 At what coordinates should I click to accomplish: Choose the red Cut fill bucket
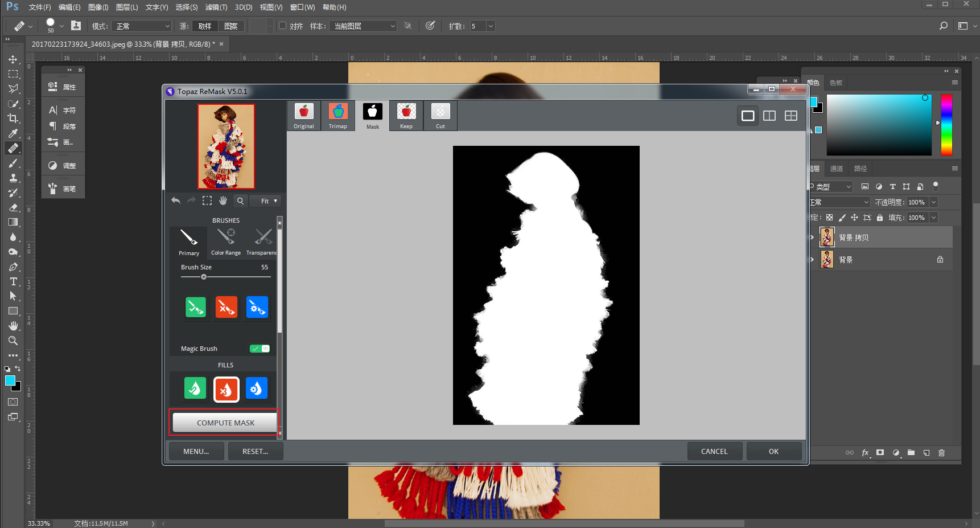pyautogui.click(x=227, y=389)
